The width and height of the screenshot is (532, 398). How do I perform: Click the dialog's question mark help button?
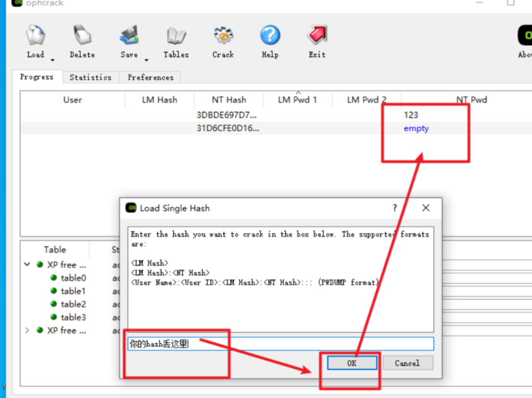pyautogui.click(x=394, y=208)
